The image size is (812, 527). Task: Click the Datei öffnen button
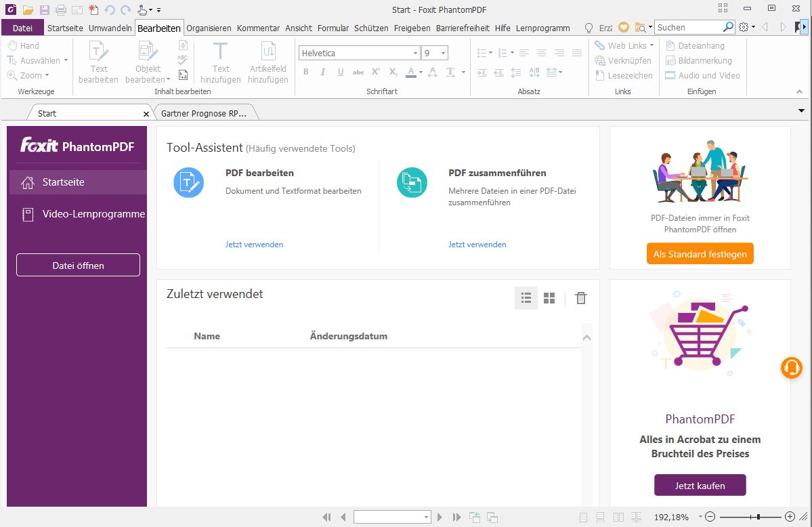[x=78, y=266]
